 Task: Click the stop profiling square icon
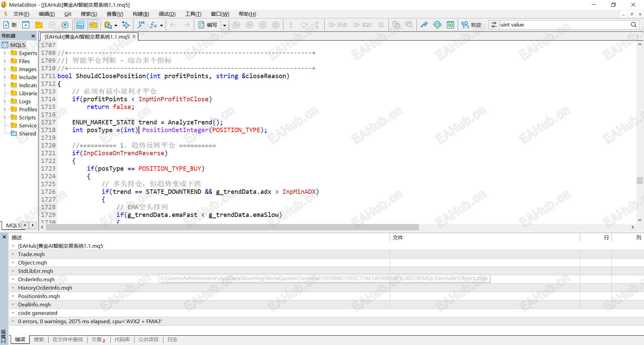point(381,25)
